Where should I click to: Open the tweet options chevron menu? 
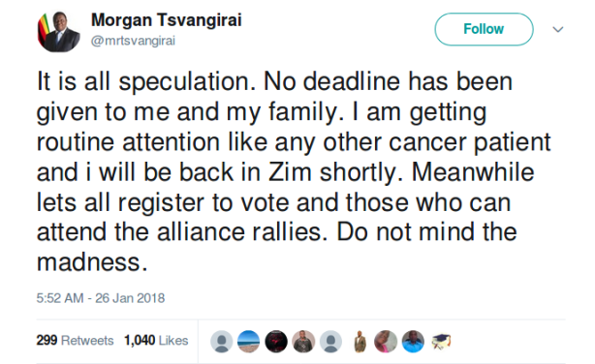pos(558,29)
